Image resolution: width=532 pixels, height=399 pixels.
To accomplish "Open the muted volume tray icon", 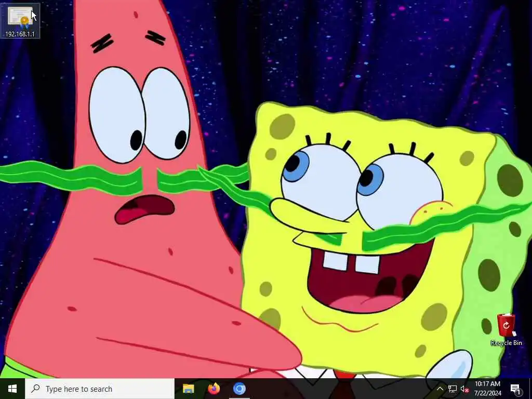I will 464,389.
